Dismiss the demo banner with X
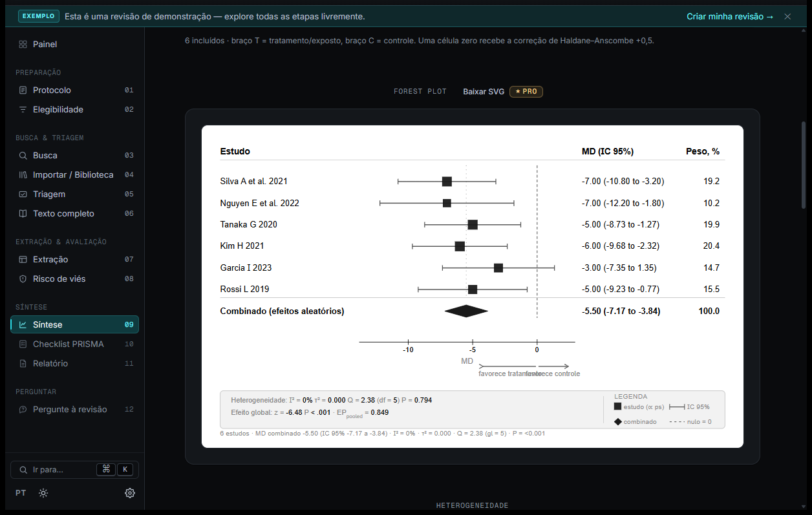 click(x=787, y=16)
